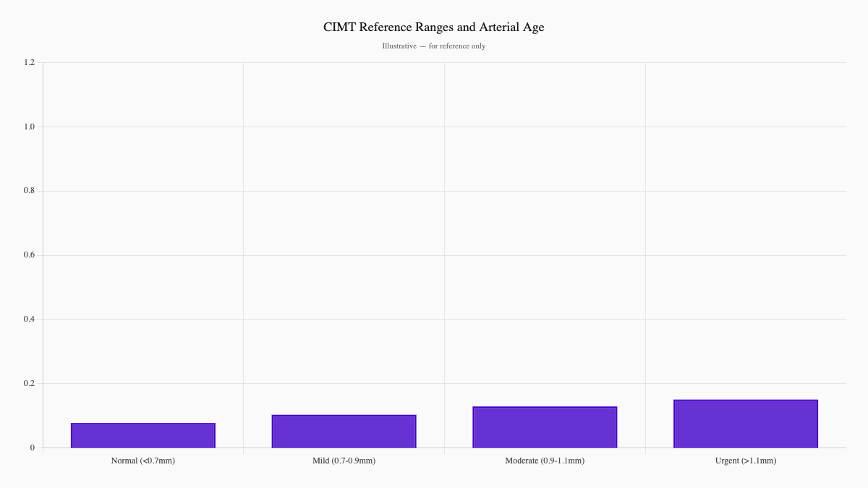Click the Mild (0.7-0.9mm) axis label
The width and height of the screenshot is (868, 488).
pos(344,461)
